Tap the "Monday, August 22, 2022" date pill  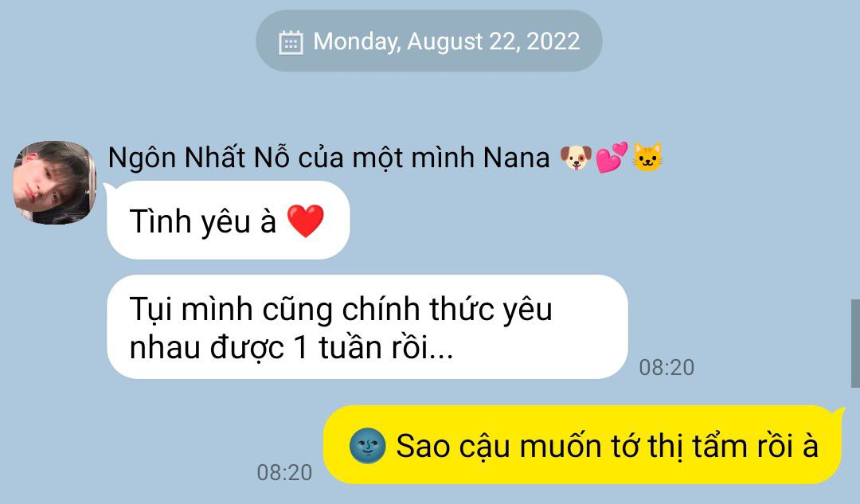coord(429,41)
